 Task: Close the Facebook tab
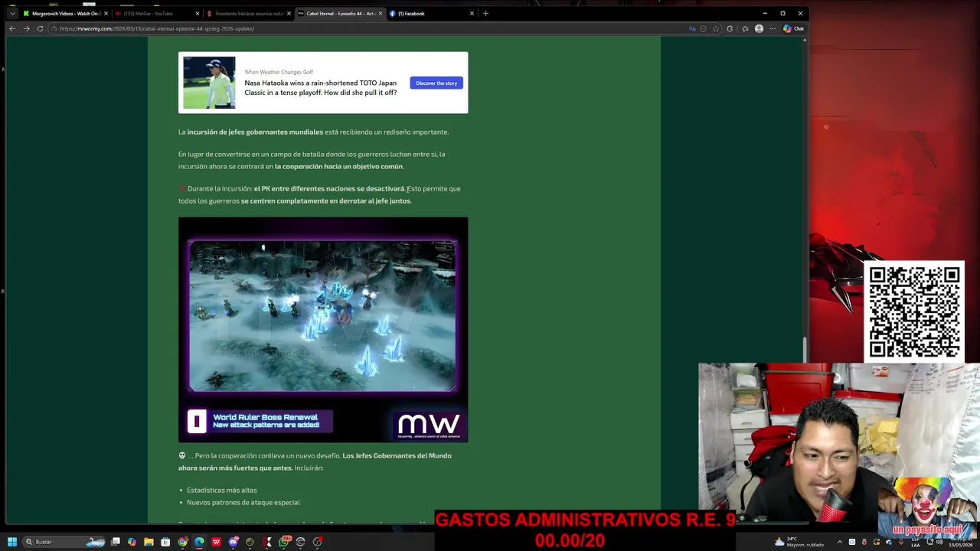click(472, 13)
